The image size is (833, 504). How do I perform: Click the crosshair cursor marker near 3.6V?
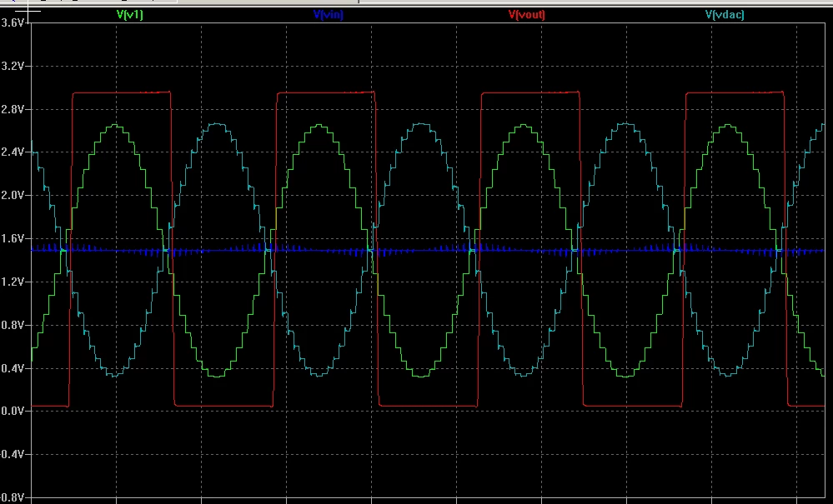pyautogui.click(x=28, y=12)
